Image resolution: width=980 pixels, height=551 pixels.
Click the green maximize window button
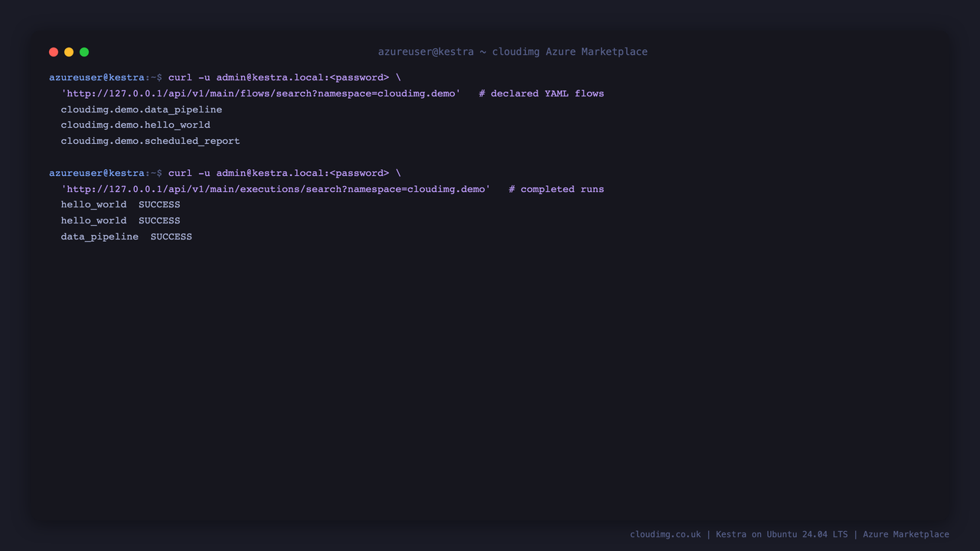click(x=84, y=52)
